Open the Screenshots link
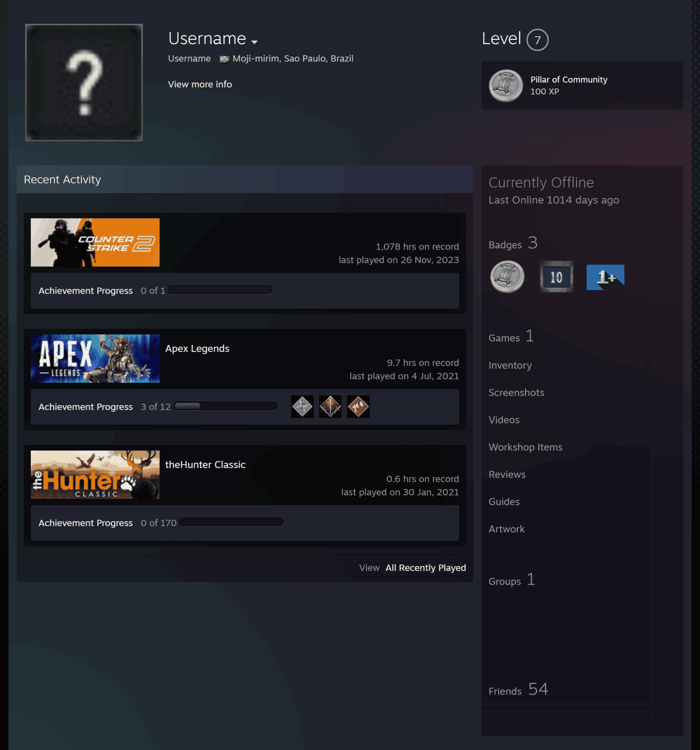Viewport: 700px width, 750px height. 516,393
